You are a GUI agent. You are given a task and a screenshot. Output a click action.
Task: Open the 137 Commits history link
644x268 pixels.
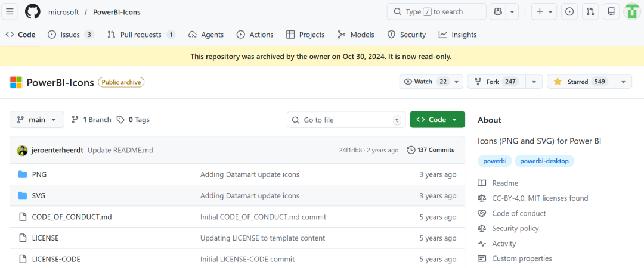tap(431, 150)
